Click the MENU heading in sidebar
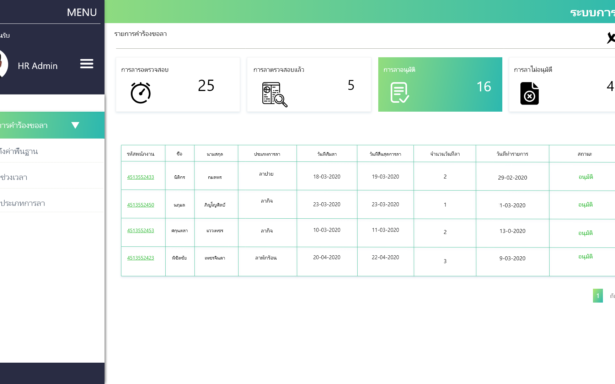The image size is (615, 384). [82, 13]
